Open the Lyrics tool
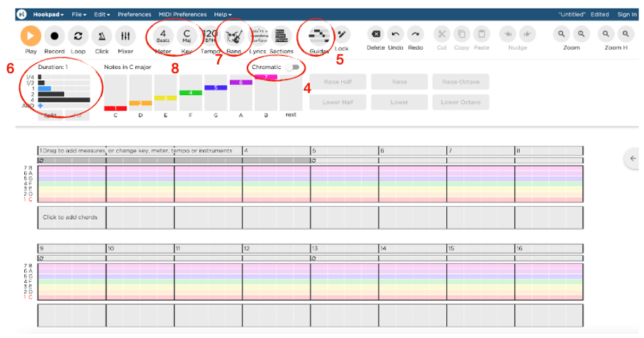Image resolution: width=644 pixels, height=338 pixels. [x=257, y=36]
